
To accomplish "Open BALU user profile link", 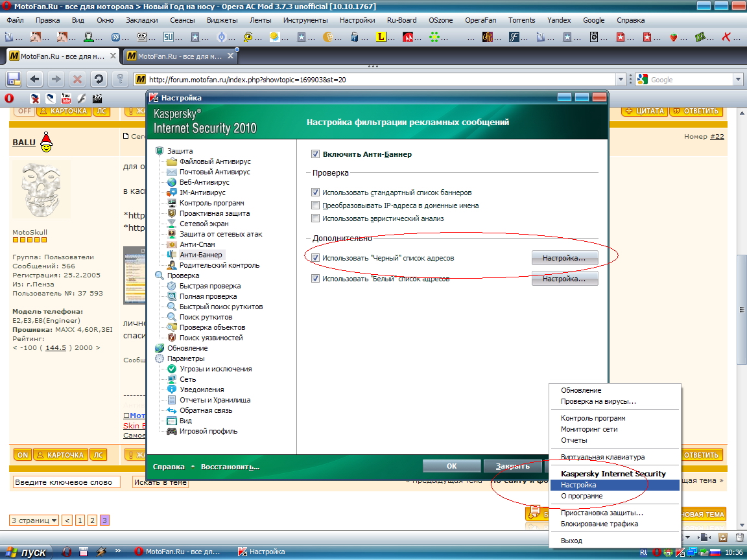I will click(24, 143).
